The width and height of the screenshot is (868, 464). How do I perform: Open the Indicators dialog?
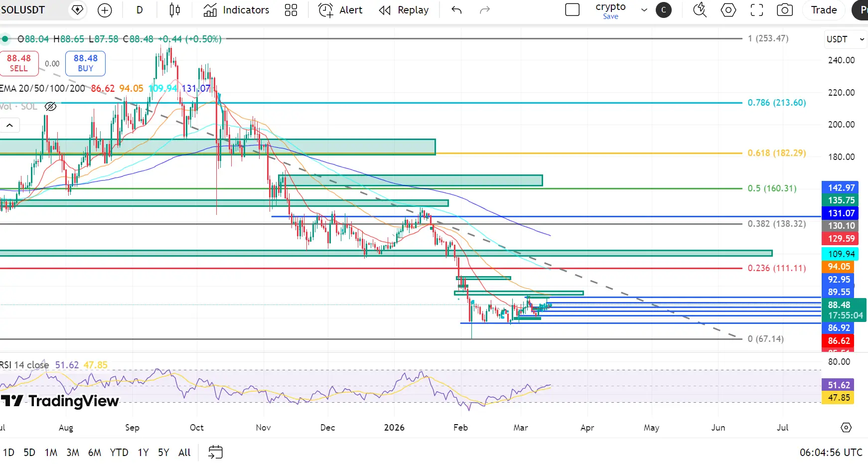(x=236, y=10)
